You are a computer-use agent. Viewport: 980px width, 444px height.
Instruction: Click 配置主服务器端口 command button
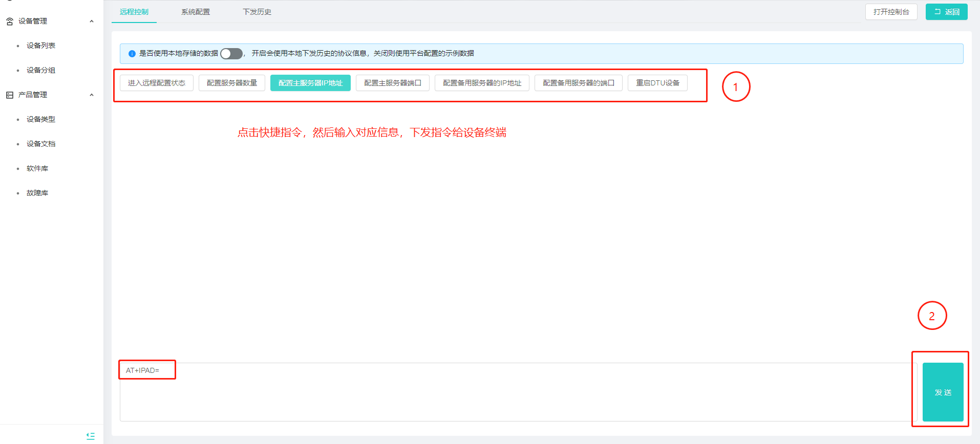[x=393, y=83]
